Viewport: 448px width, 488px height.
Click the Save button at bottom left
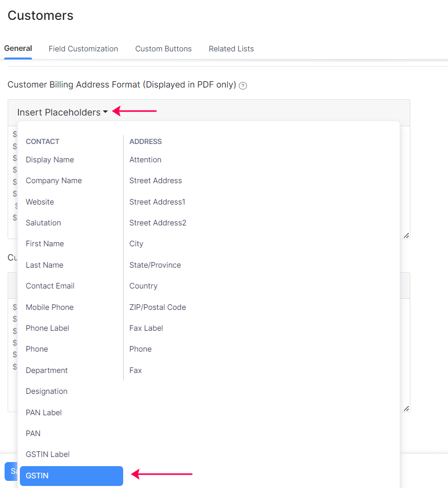[x=11, y=471]
